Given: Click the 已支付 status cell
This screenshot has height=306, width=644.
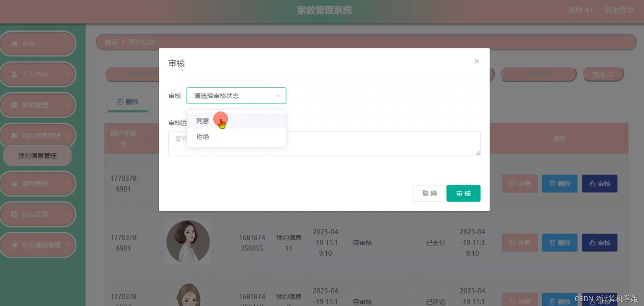Looking at the screenshot, I should click(435, 243).
